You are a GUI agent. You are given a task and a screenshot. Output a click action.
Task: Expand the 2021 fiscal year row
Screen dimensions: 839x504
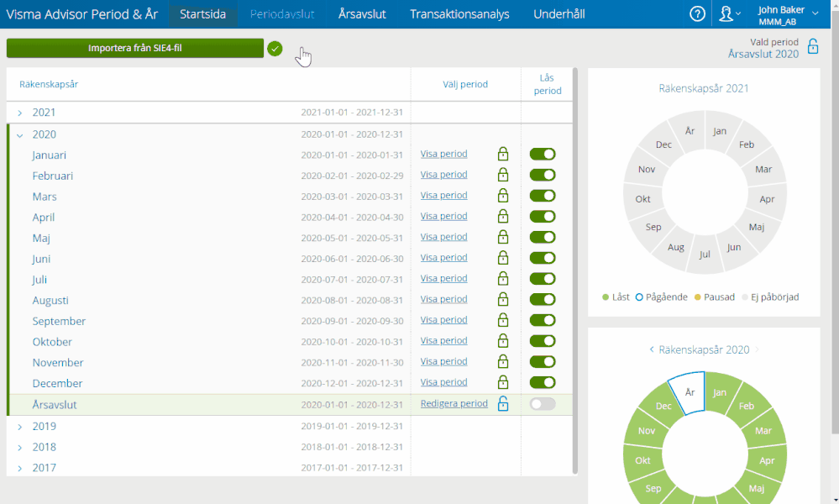pyautogui.click(x=20, y=113)
